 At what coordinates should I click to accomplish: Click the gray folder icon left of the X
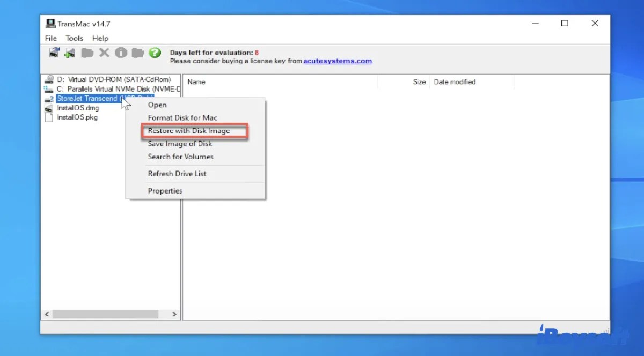[87, 53]
